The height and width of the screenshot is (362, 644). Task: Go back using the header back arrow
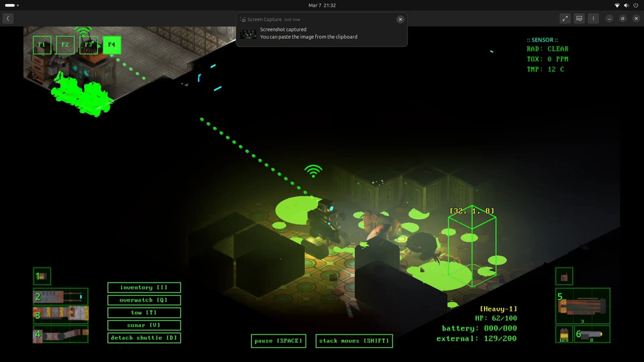tap(8, 18)
